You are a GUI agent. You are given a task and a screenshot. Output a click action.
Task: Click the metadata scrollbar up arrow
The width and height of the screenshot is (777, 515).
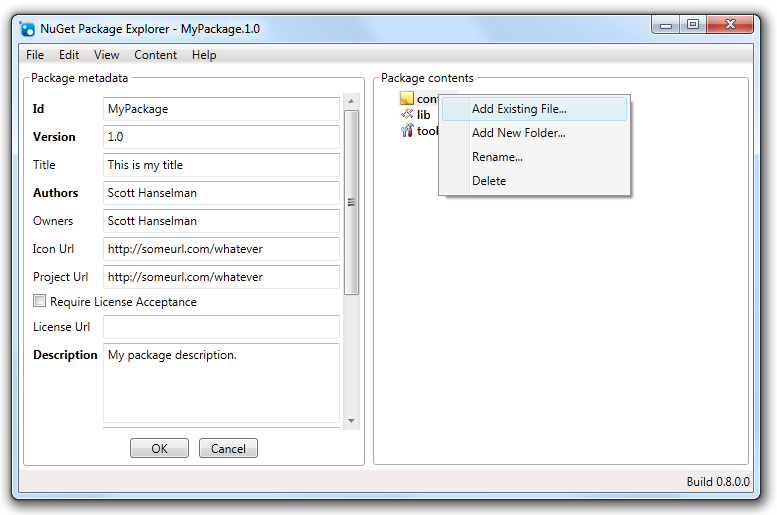pos(351,101)
